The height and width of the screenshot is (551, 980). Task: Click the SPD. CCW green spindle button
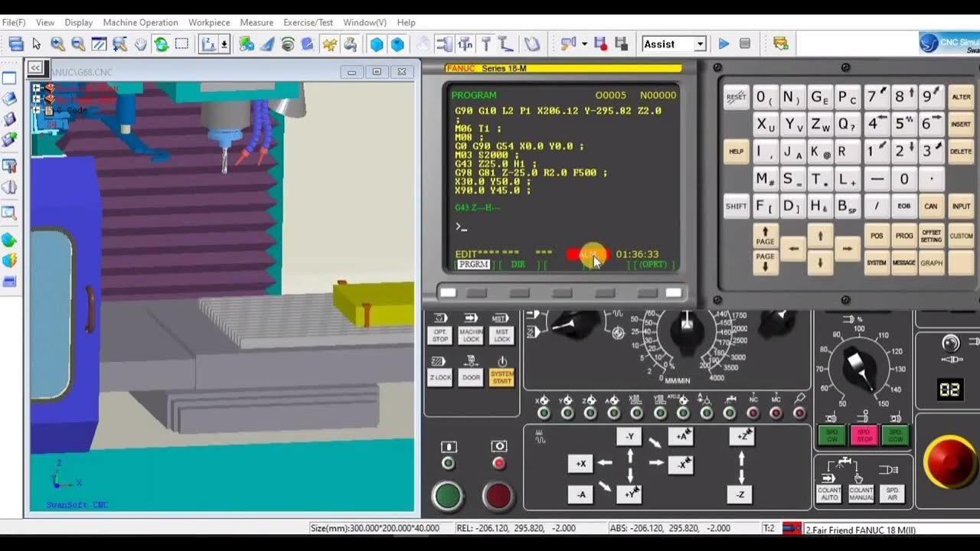click(x=894, y=436)
